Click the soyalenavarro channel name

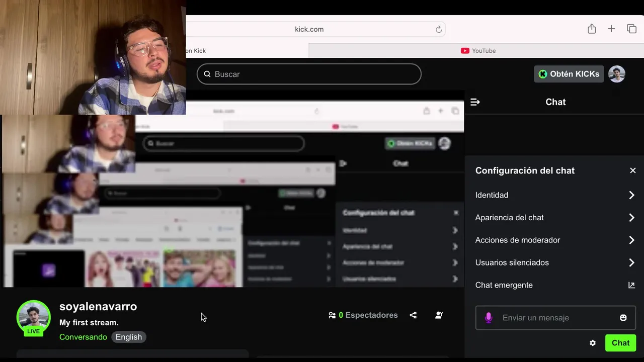[98, 306]
